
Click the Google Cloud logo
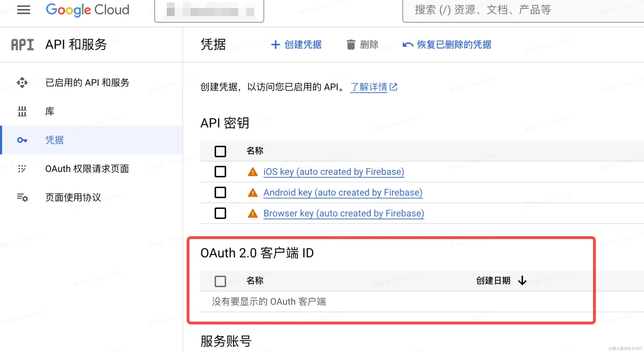tap(88, 10)
